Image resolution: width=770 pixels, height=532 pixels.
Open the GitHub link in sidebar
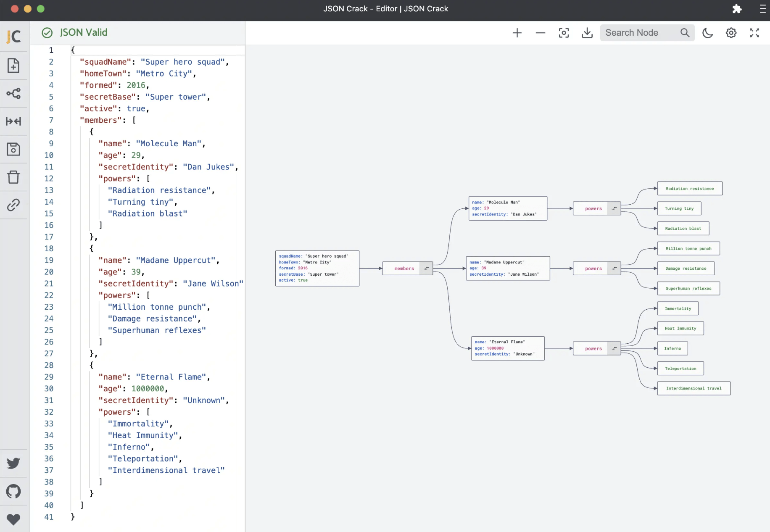pos(13,491)
